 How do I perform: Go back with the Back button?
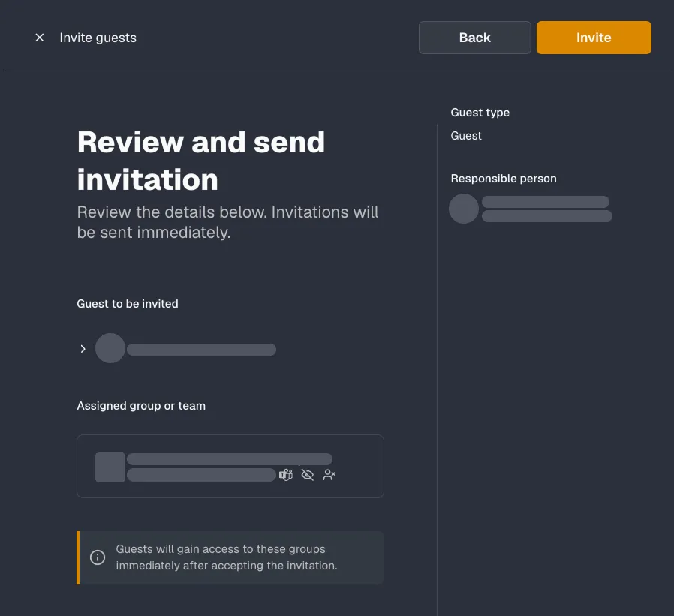(474, 38)
